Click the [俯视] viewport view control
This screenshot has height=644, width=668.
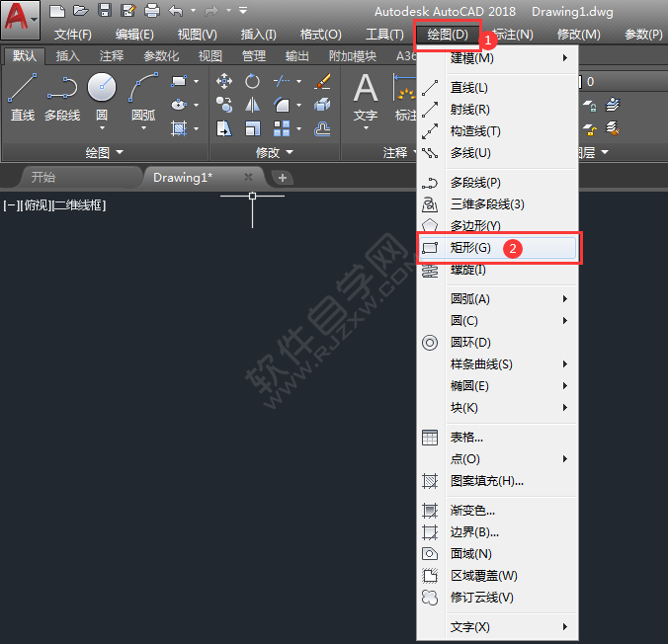(x=36, y=205)
